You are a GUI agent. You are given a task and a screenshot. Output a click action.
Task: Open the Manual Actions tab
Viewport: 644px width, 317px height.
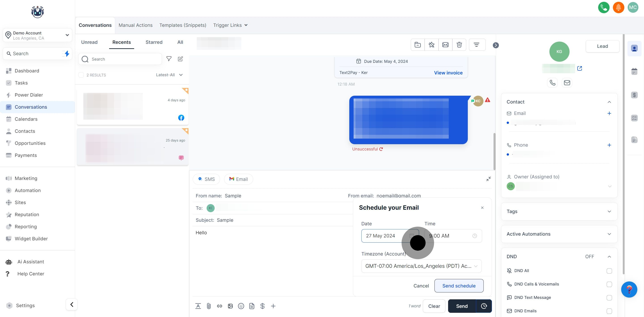[x=136, y=25]
